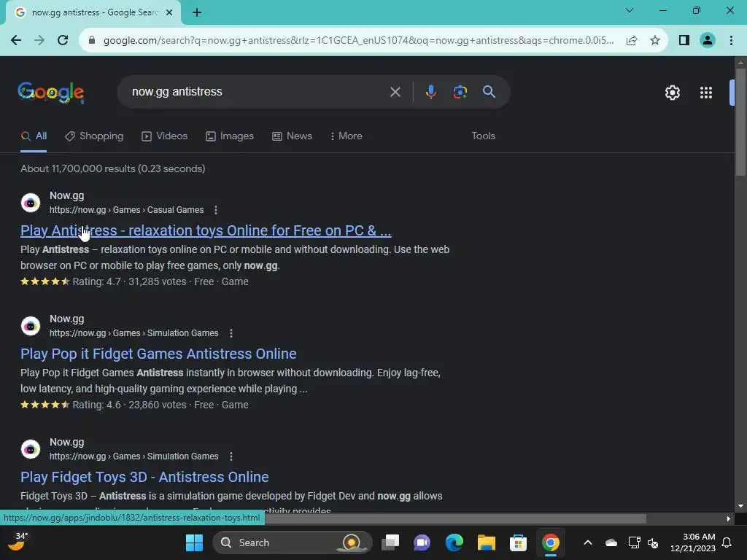Open File Explorer from taskbar
The image size is (747, 560).
coord(487,542)
